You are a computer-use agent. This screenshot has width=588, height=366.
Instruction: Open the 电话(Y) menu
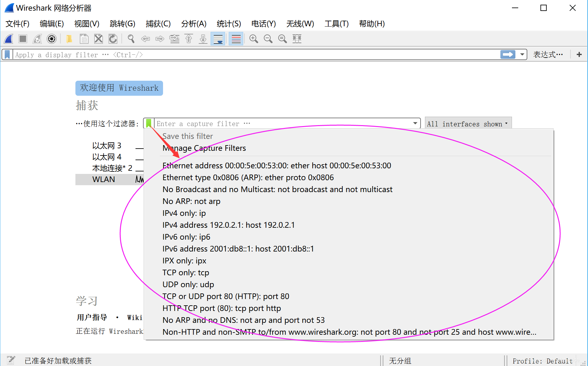coord(263,24)
